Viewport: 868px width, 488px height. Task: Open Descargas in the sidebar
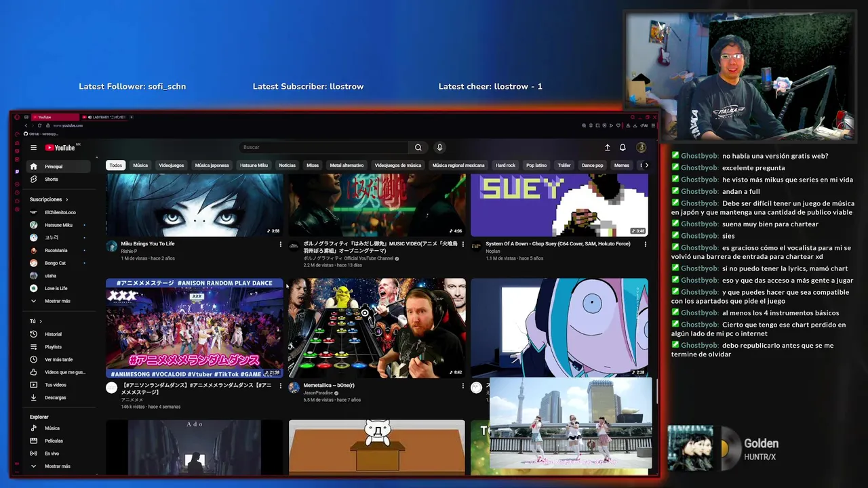(x=58, y=398)
